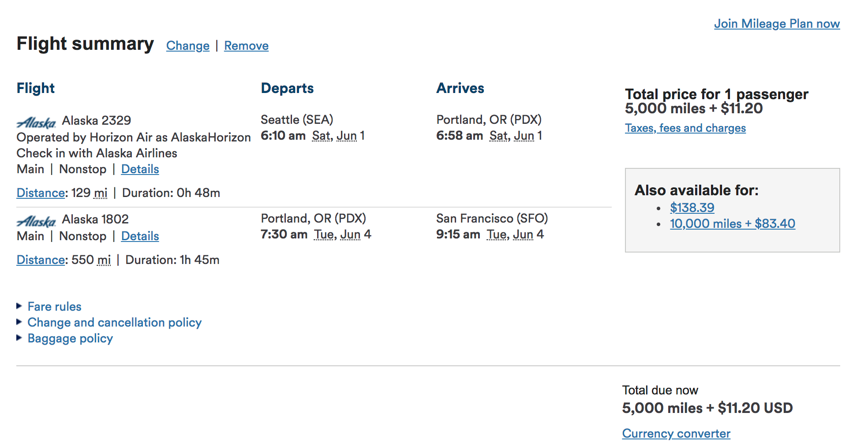Expand Change and cancellation policy
Viewport: 868px width, 446px height.
click(x=114, y=322)
